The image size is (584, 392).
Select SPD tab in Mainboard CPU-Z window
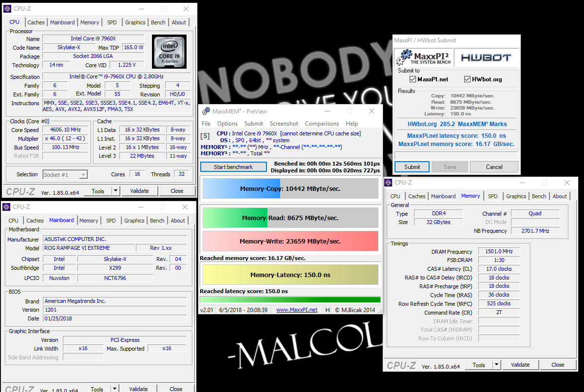coord(111,221)
